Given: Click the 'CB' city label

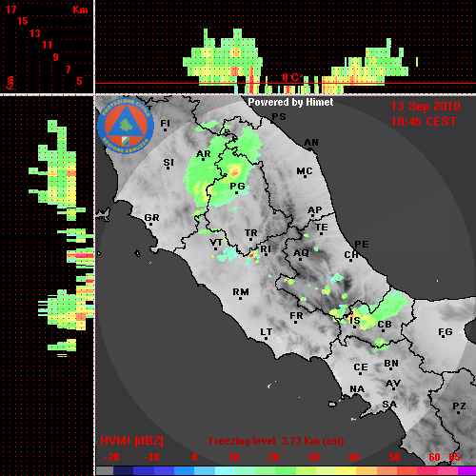Looking at the screenshot, I should (x=385, y=325).
